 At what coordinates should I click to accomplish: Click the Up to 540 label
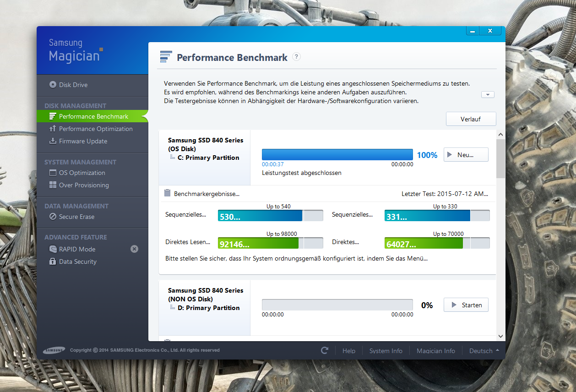click(278, 207)
